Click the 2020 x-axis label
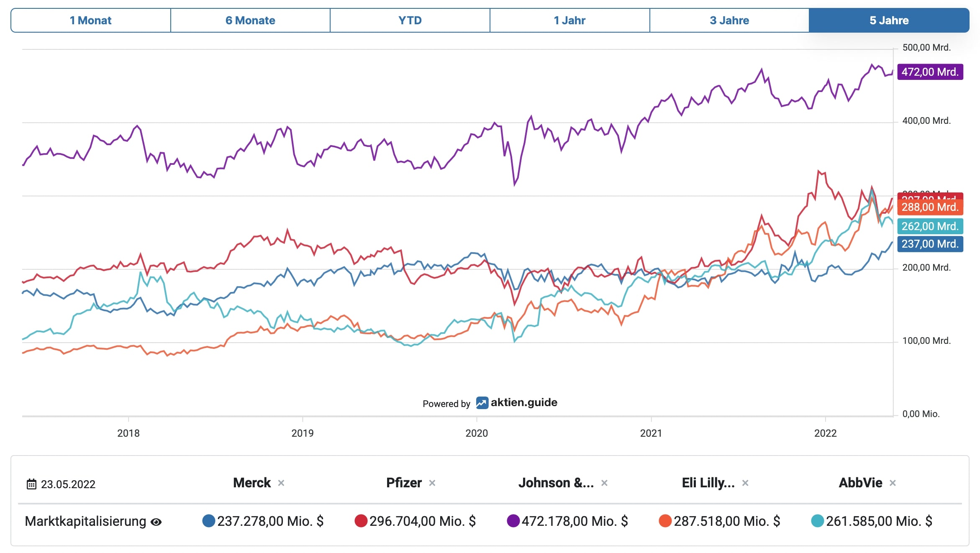The image size is (980, 553). (x=477, y=433)
